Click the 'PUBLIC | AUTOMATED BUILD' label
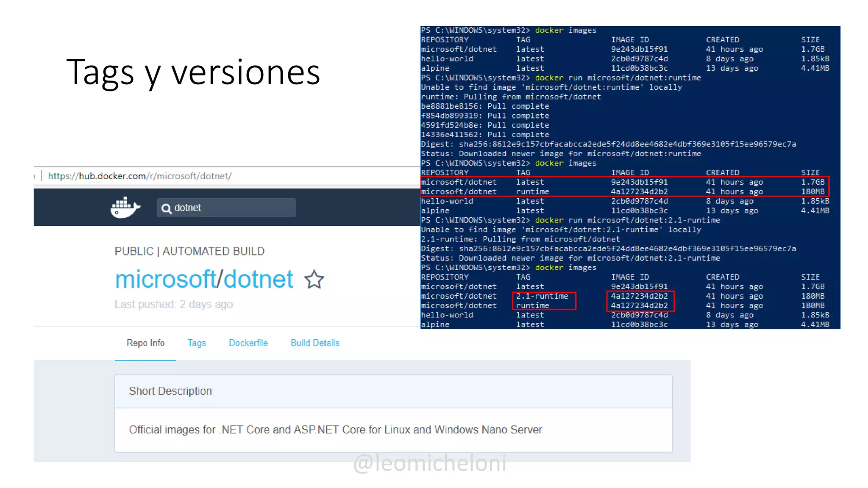Image resolution: width=868 pixels, height=488 pixels. click(x=189, y=251)
